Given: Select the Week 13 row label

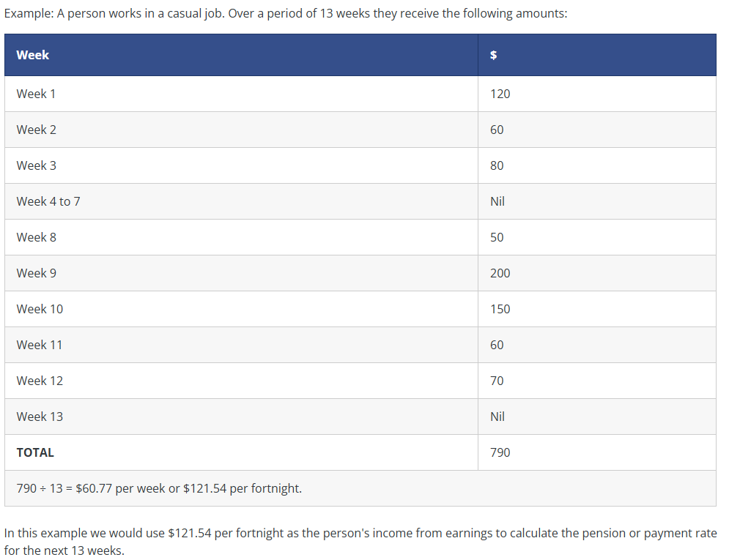Looking at the screenshot, I should click(40, 417).
